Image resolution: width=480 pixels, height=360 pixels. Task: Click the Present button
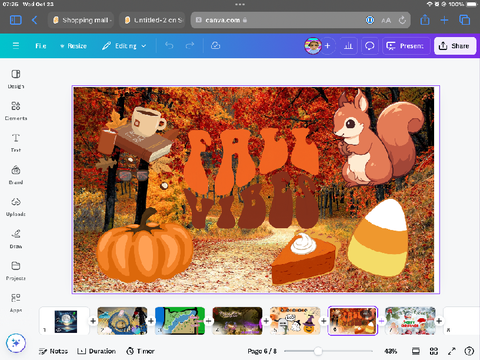[405, 46]
